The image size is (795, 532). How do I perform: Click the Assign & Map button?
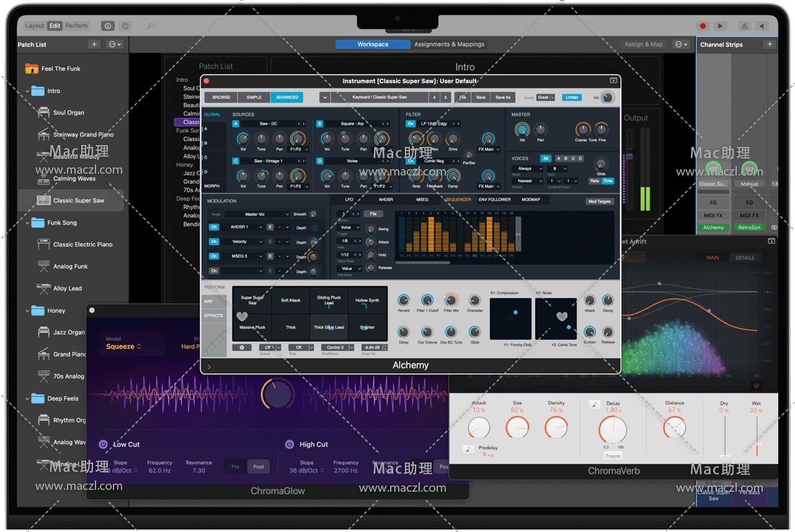click(x=644, y=44)
